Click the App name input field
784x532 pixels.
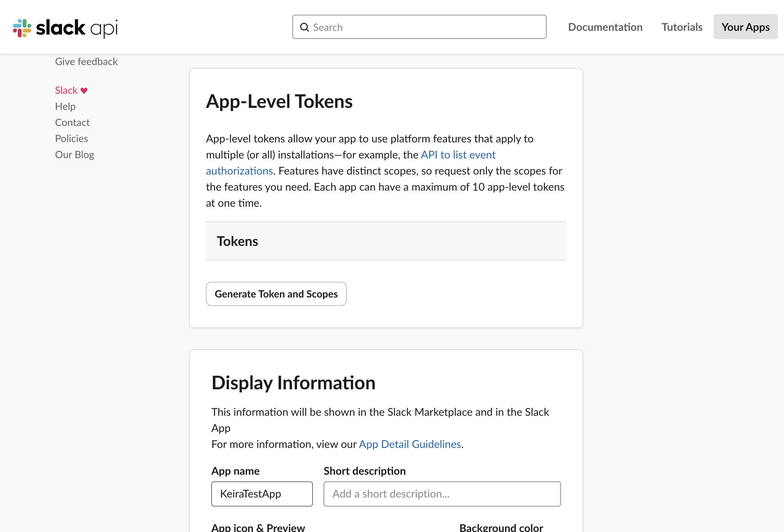pyautogui.click(x=262, y=494)
